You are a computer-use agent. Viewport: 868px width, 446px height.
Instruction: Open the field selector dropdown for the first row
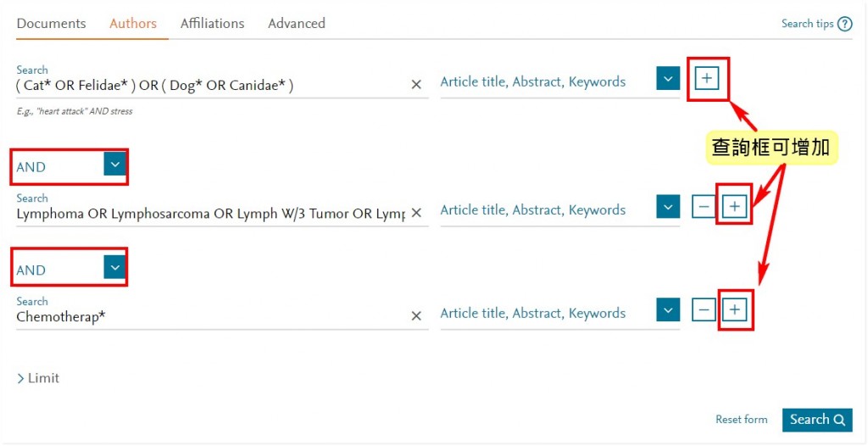668,79
